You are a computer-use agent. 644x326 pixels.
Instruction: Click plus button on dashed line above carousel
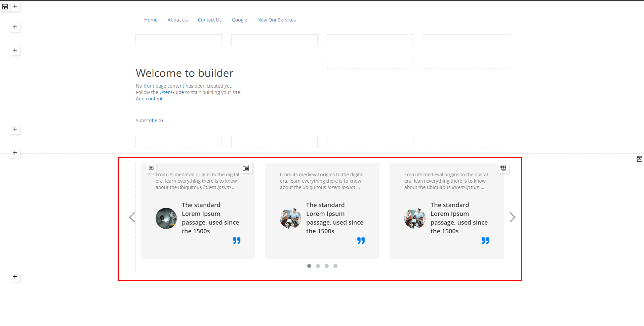click(15, 153)
